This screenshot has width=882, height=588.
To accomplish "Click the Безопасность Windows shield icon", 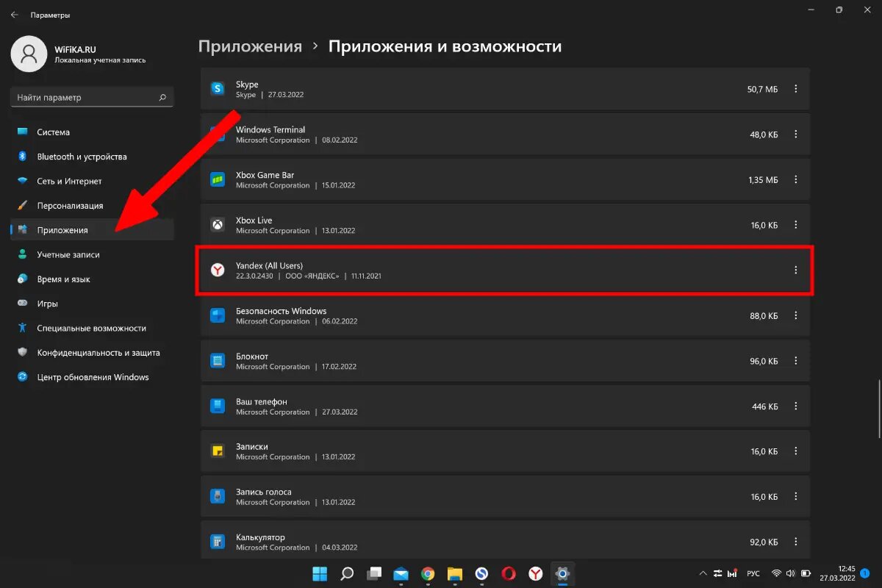I will click(218, 316).
